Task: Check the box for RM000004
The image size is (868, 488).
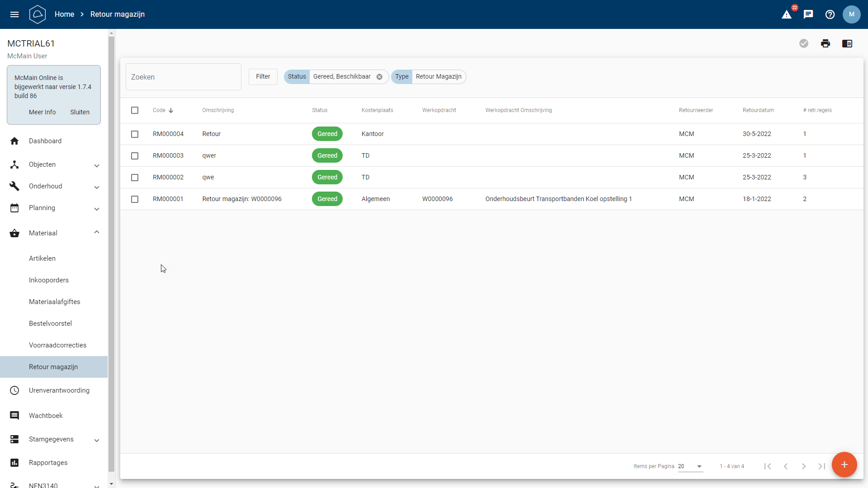Action: pyautogui.click(x=135, y=134)
